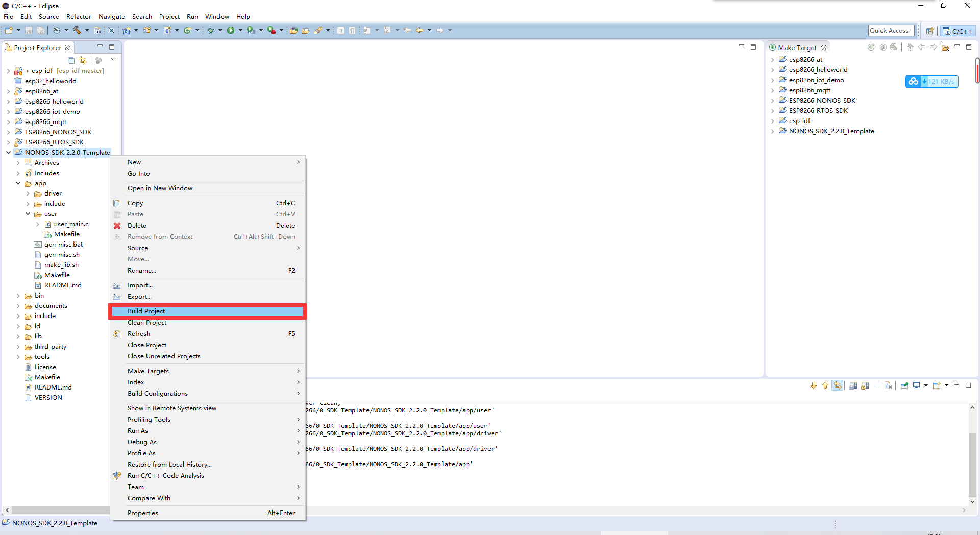Collapse the app folder node
Viewport: 980px width, 535px height.
tap(18, 183)
